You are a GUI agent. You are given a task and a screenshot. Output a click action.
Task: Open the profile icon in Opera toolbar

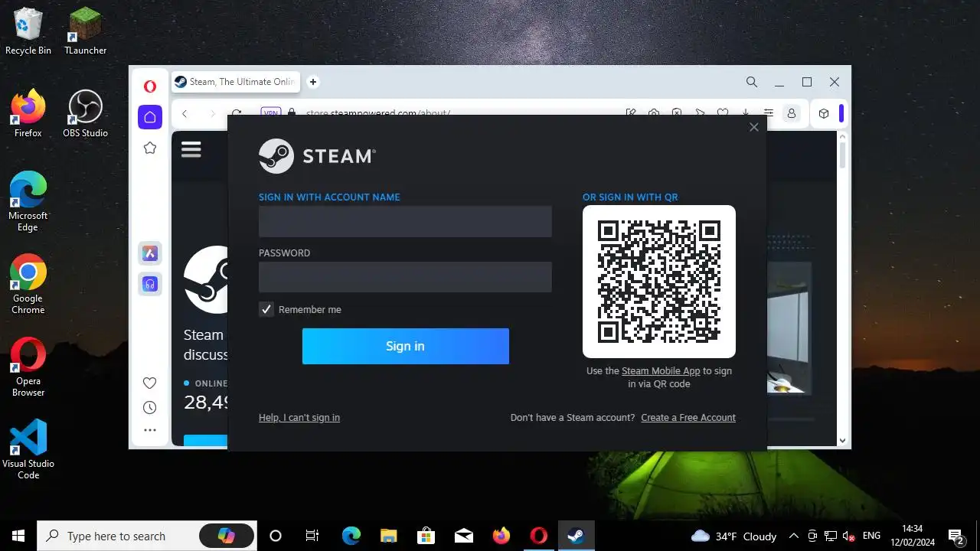[792, 113]
